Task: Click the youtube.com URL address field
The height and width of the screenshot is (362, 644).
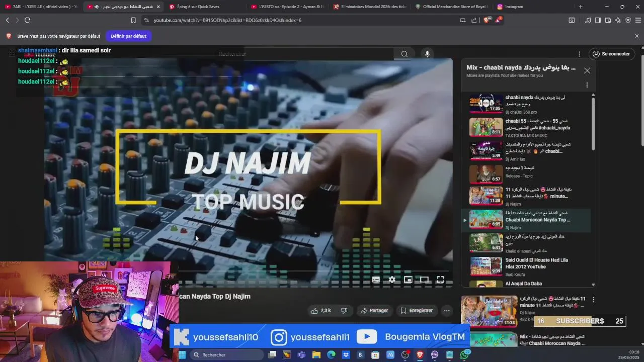Action: 227,20
